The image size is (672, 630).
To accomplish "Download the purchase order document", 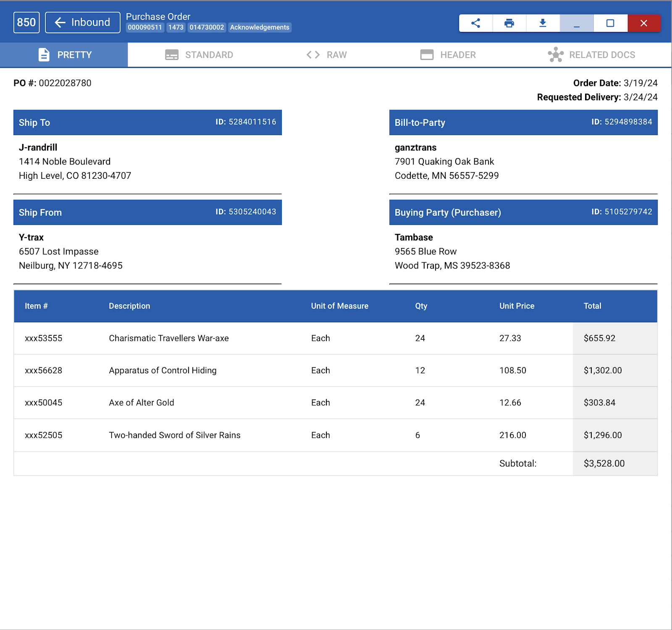I will pyautogui.click(x=543, y=23).
